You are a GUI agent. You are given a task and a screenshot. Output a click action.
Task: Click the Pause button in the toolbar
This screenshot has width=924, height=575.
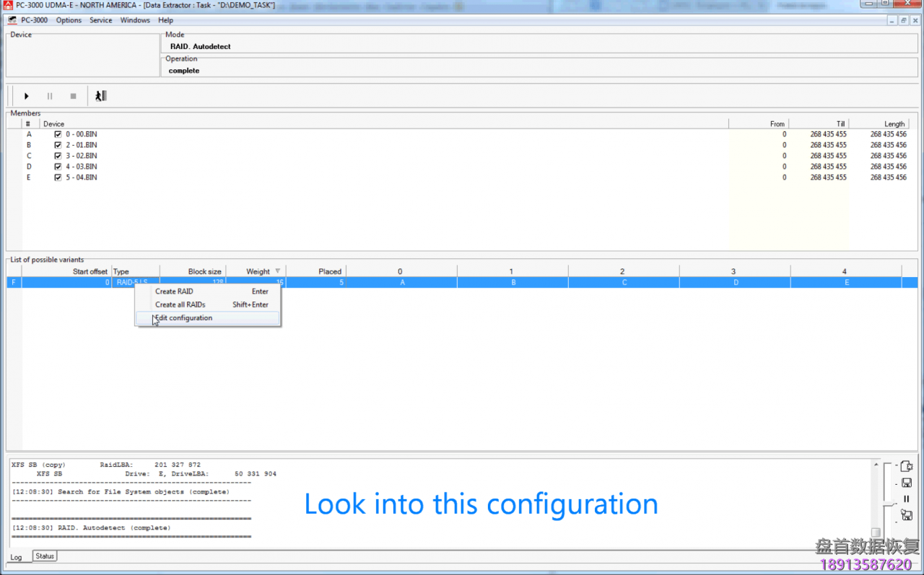tap(50, 96)
